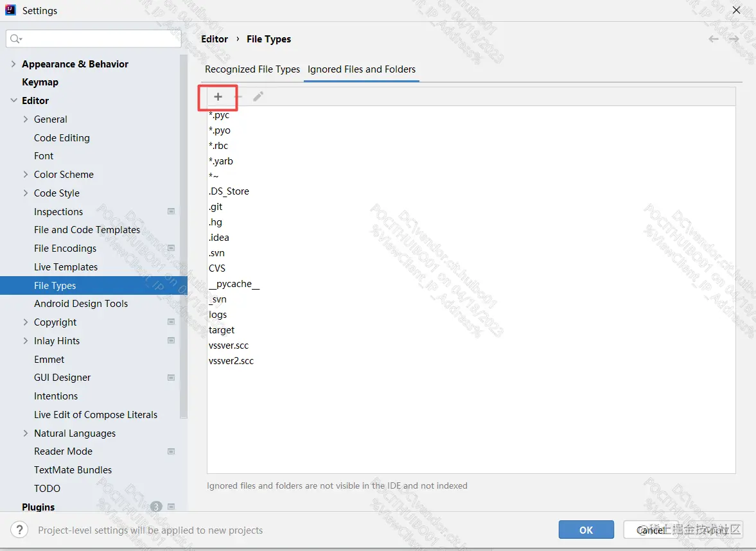The height and width of the screenshot is (551, 756).
Task: Select the *~ pattern
Action: pos(214,176)
